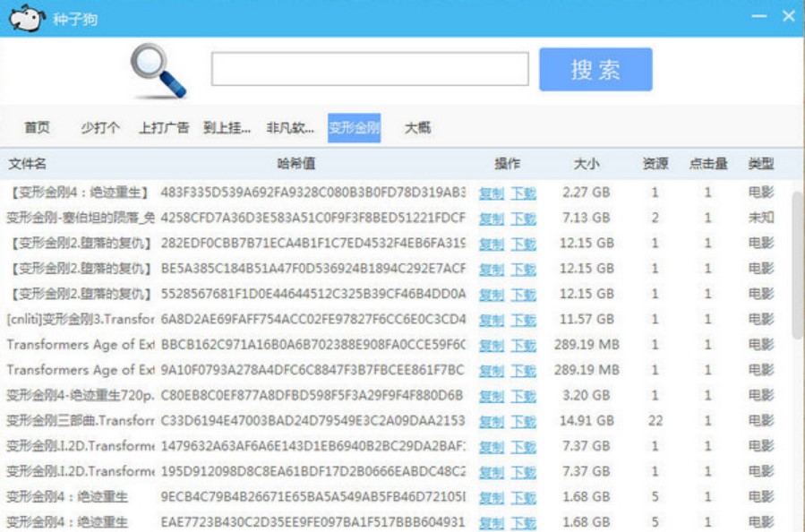Click 下载 for hash starting 282EDF0C

click(x=524, y=244)
